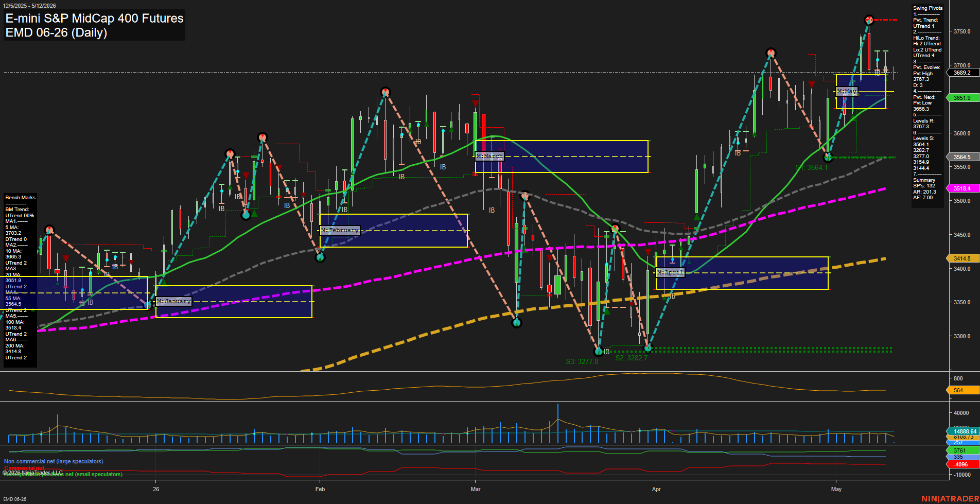Image resolution: width=980 pixels, height=504 pixels.
Task: Click the 3300.0 price axis label
Action: [x=962, y=336]
